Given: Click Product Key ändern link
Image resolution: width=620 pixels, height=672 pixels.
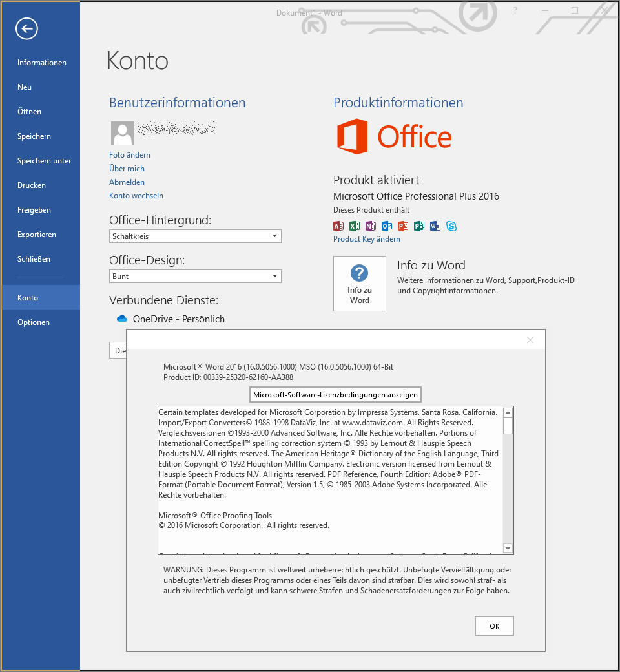Looking at the screenshot, I should click(367, 239).
